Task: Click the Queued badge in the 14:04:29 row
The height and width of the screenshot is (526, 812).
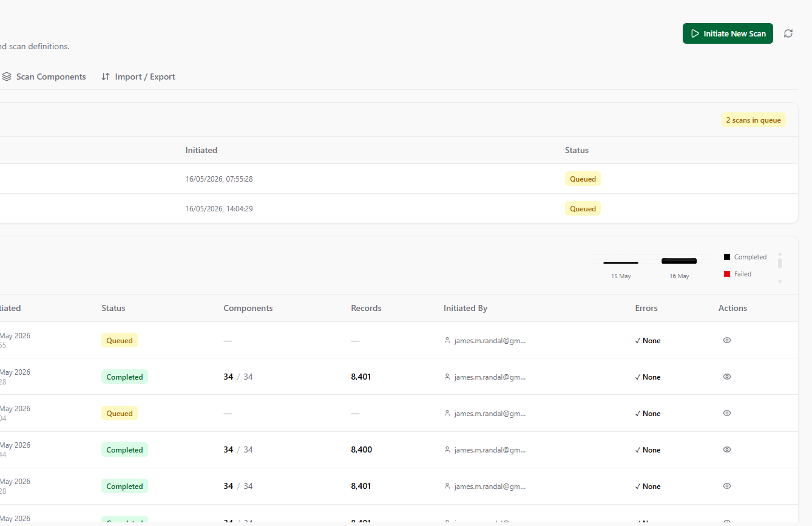Action: pos(583,209)
